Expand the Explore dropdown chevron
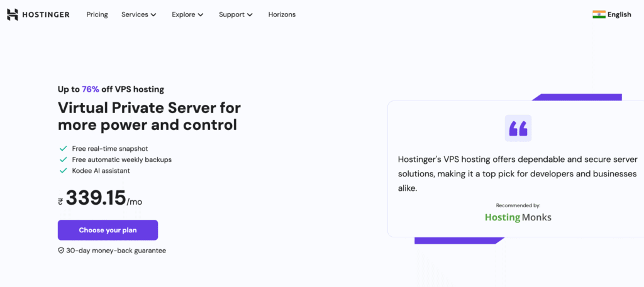The height and width of the screenshot is (287, 644). pos(201,15)
